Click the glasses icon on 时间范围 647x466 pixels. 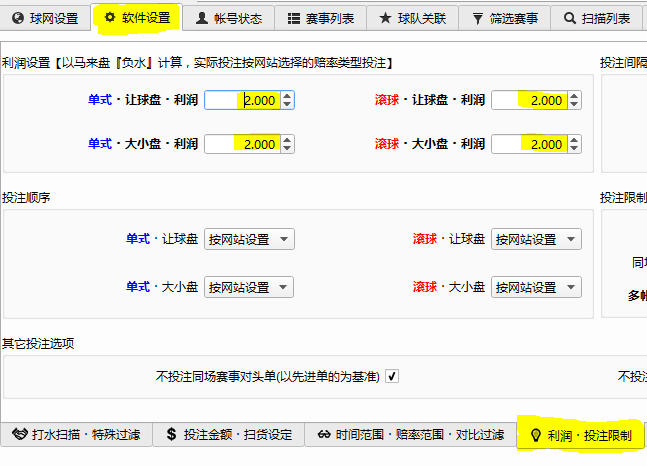click(324, 434)
